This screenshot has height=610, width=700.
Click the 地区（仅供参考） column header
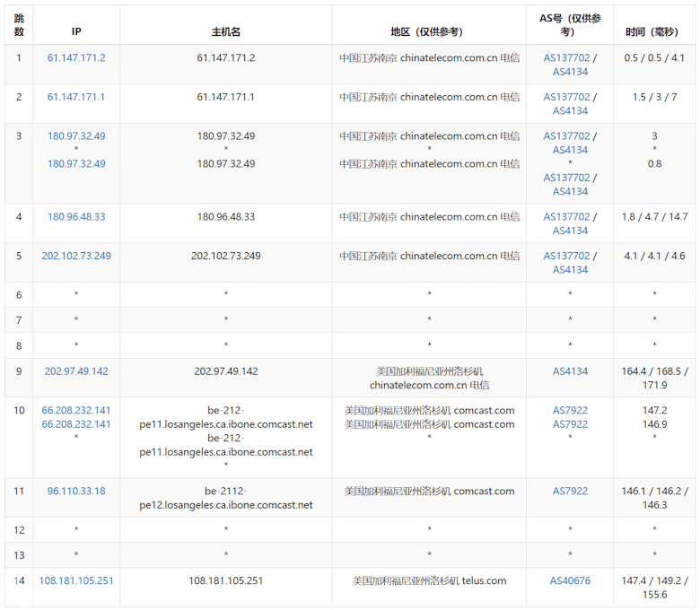[429, 31]
